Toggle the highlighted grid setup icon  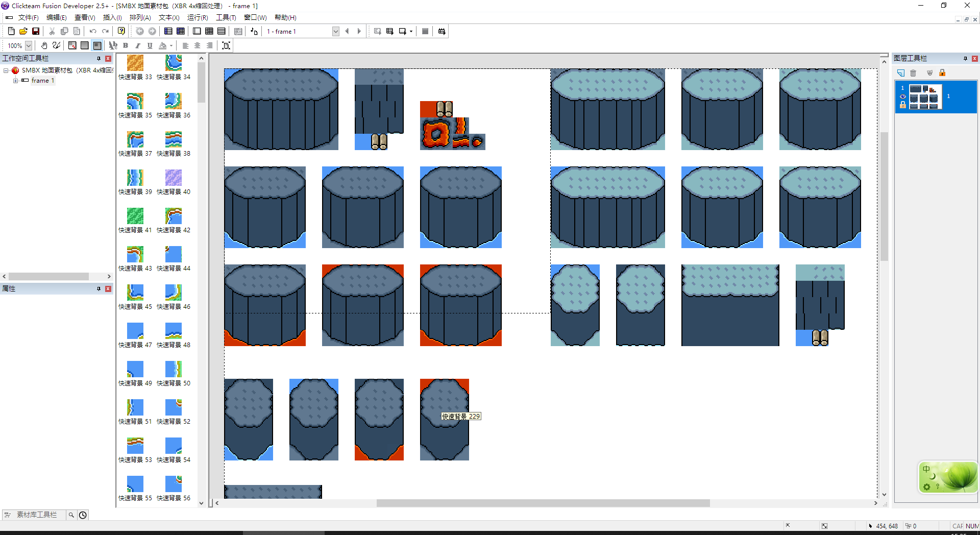pyautogui.click(x=97, y=45)
